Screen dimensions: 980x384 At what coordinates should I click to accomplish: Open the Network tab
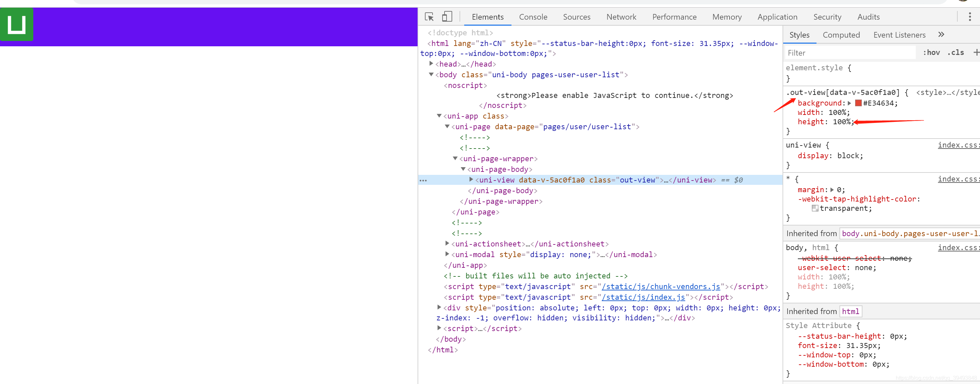621,17
